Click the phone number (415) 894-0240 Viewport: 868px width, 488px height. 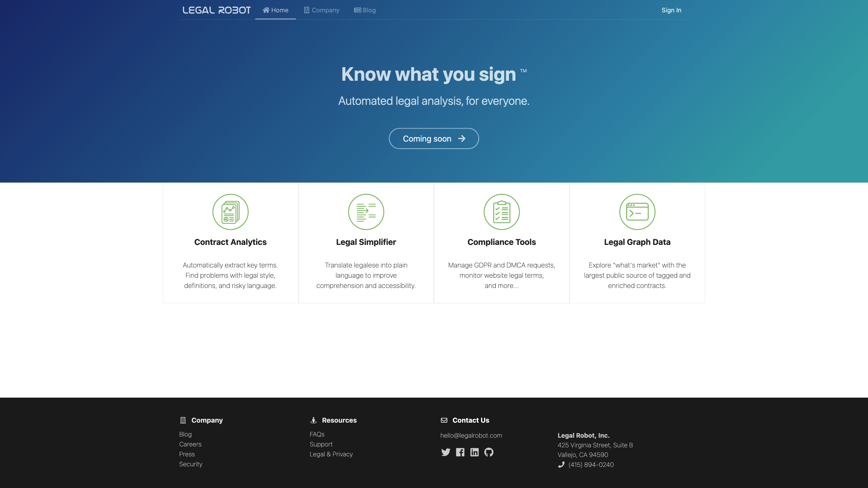pyautogui.click(x=591, y=465)
